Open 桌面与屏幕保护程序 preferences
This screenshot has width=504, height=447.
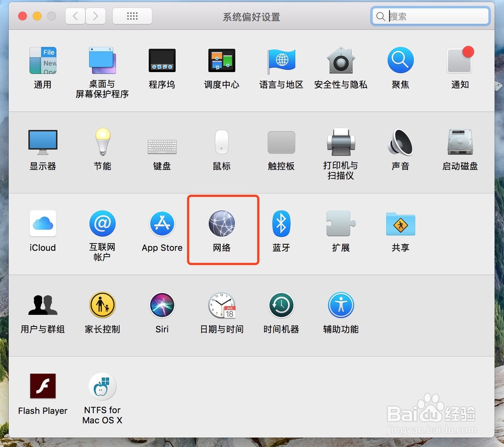102,61
